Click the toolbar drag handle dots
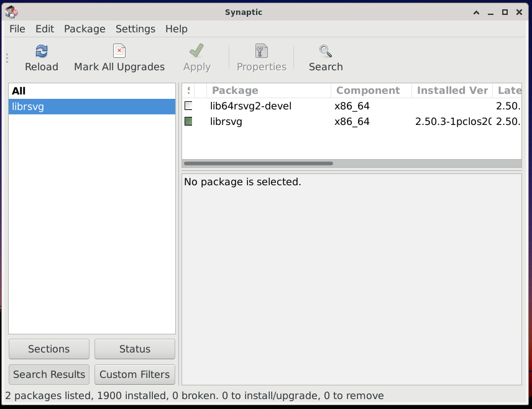532x409 pixels. pos(7,58)
